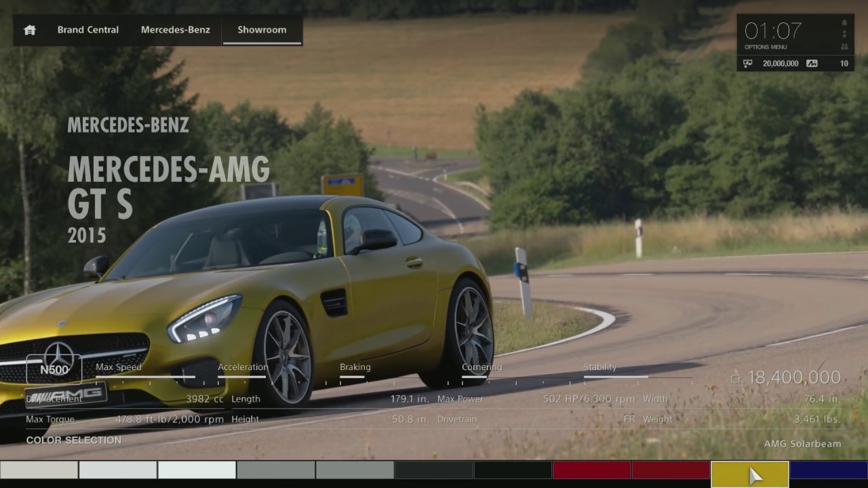Open the OPTIONS MENU label
This screenshot has height=488, width=868.
(766, 47)
